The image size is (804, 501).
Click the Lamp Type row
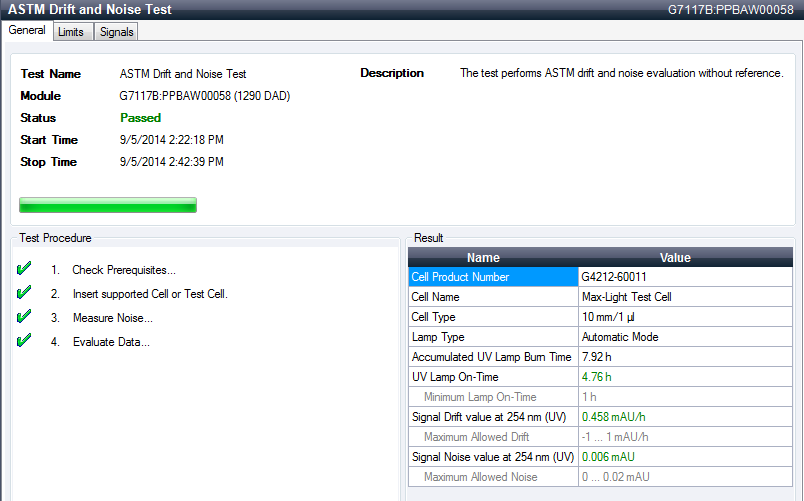click(493, 337)
